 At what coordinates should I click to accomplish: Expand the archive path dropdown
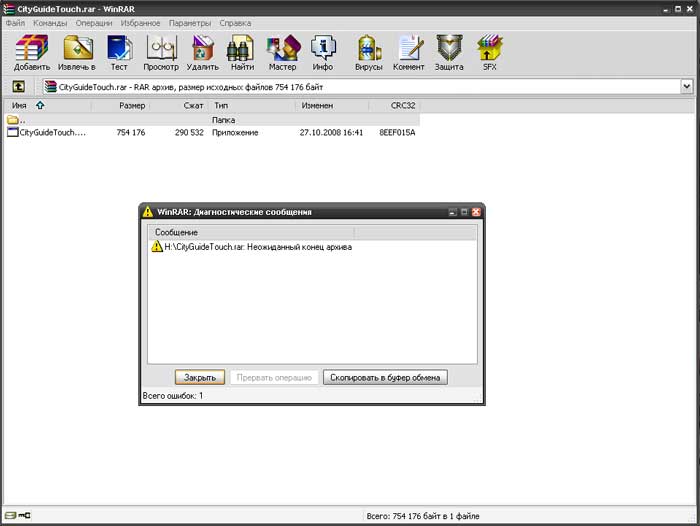click(686, 87)
